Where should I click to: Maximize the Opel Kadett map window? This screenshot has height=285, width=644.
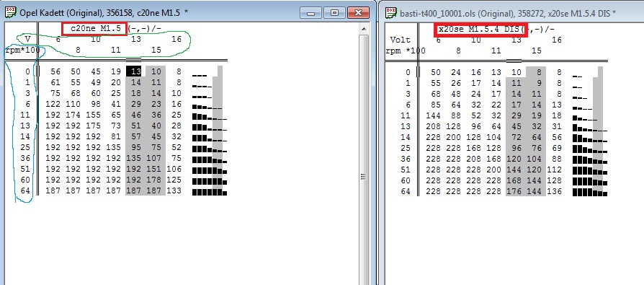coord(335,13)
